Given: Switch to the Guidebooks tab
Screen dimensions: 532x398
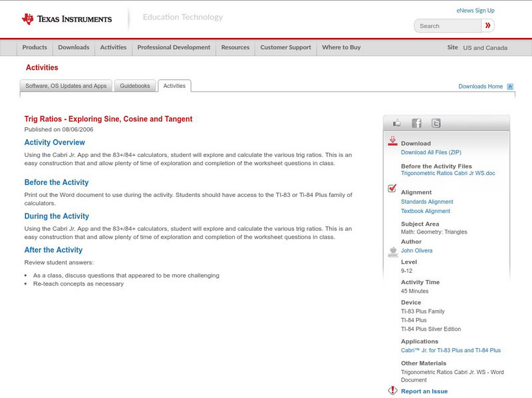Looking at the screenshot, I should pyautogui.click(x=135, y=86).
